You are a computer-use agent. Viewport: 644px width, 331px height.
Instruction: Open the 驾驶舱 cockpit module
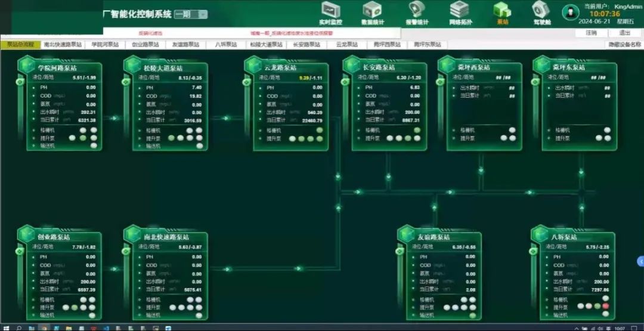[x=541, y=13]
